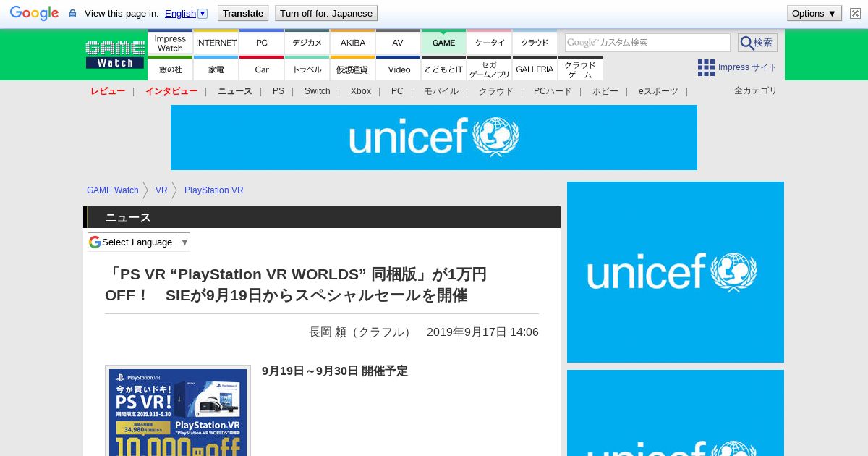Click the VR breadcrumb link
The height and width of the screenshot is (456, 868).
(161, 190)
